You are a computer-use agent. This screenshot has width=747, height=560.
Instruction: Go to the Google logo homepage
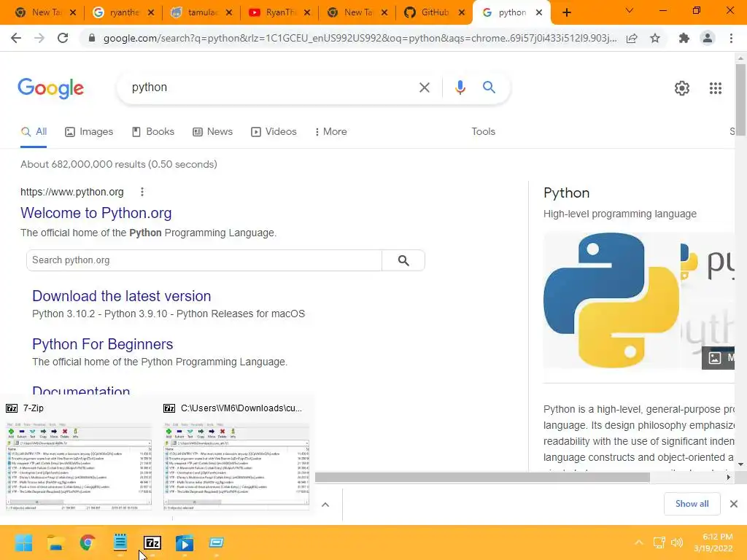click(50, 88)
